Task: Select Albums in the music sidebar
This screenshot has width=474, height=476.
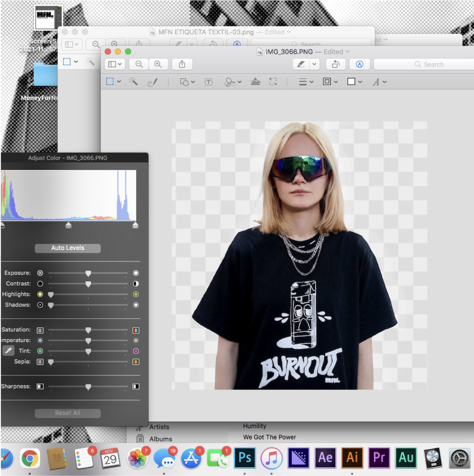Action: (x=160, y=439)
